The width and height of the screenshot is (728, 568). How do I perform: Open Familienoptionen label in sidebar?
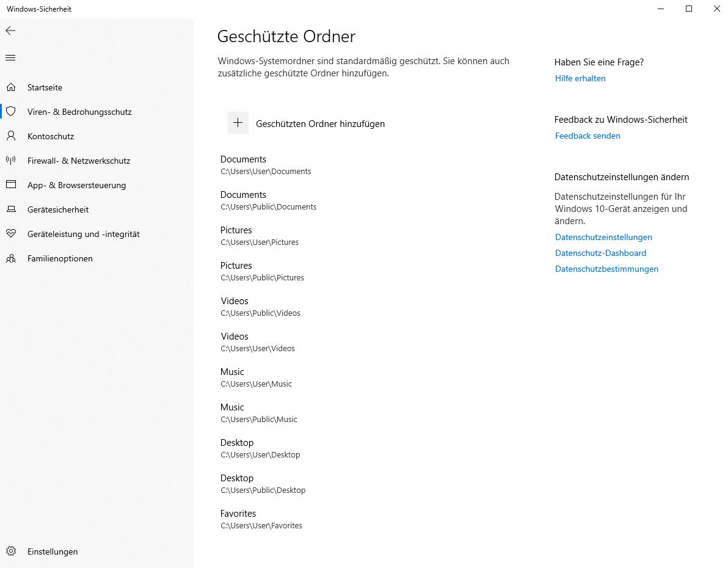60,259
